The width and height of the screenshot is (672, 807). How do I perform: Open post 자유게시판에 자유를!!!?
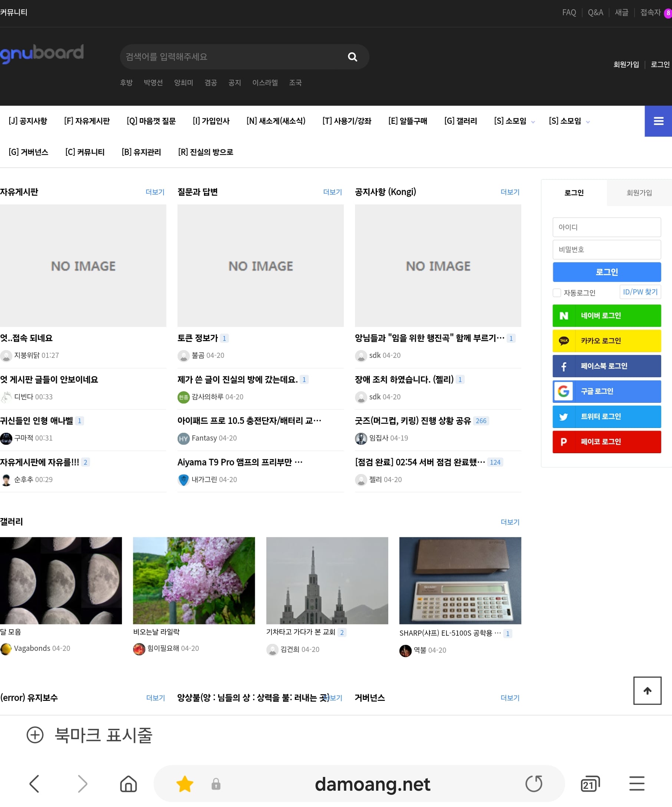pos(40,462)
